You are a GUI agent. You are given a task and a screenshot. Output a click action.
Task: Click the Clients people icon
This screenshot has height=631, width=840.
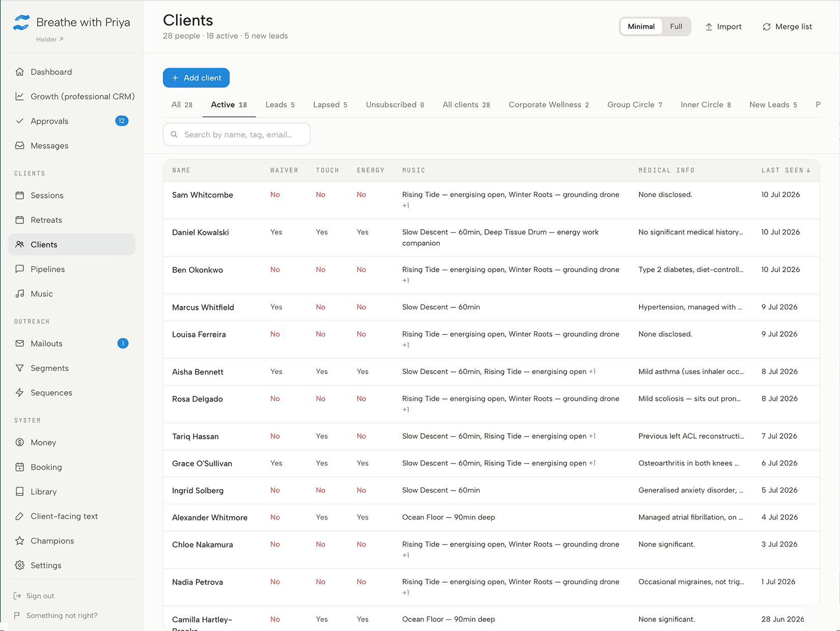[20, 244]
